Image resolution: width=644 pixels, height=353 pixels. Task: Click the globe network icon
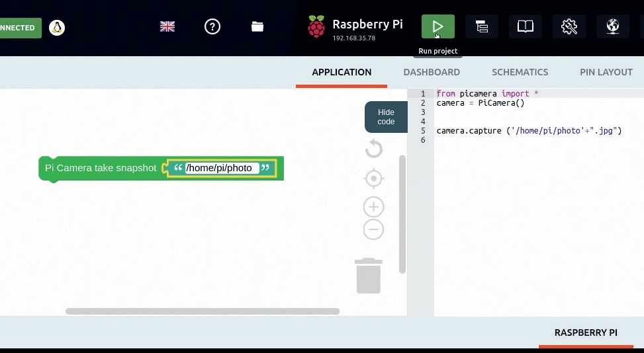613,26
